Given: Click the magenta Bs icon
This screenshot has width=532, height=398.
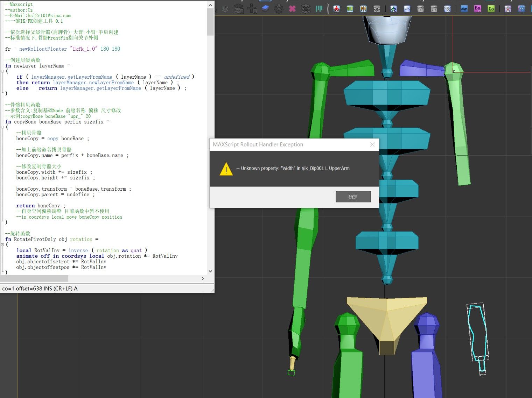Looking at the screenshot, I should (x=478, y=9).
